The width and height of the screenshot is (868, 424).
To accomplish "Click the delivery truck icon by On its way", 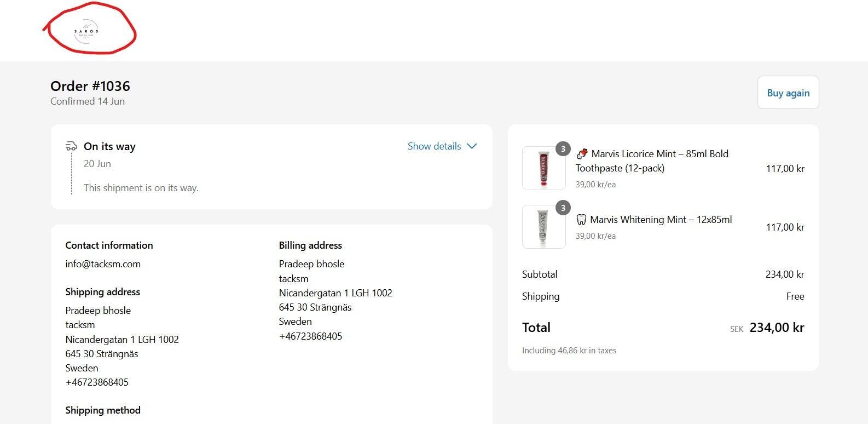I will coord(71,146).
